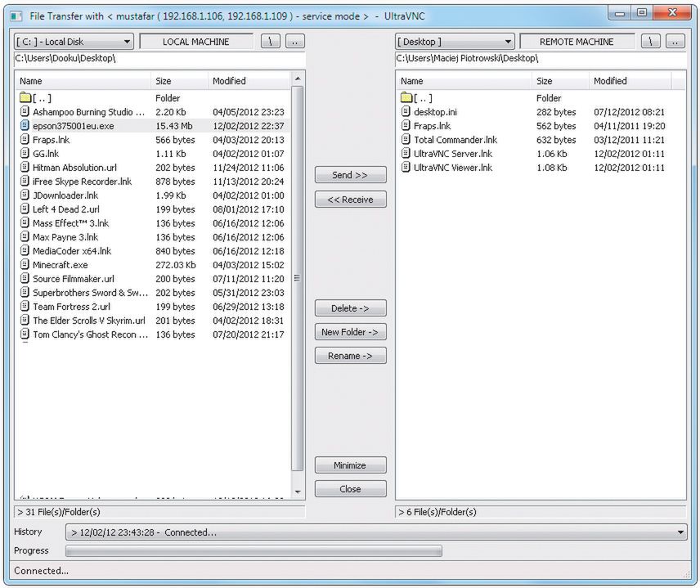Click the Hitman Absolution.url file icon
Viewport: 700px width, 588px height.
pos(25,168)
